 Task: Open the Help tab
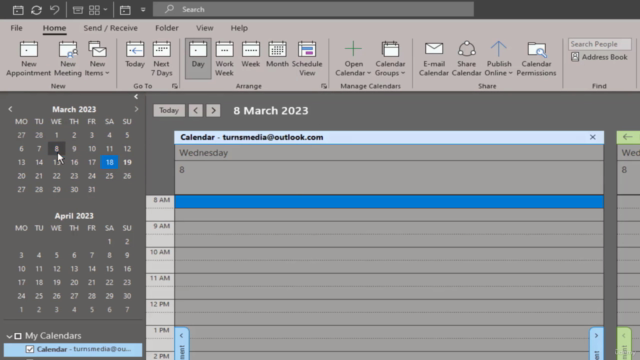tap(239, 28)
